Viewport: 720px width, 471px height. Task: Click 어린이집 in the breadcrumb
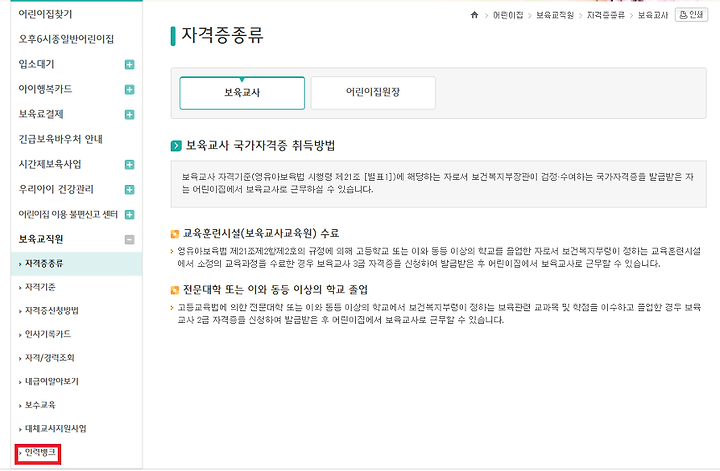click(x=508, y=16)
